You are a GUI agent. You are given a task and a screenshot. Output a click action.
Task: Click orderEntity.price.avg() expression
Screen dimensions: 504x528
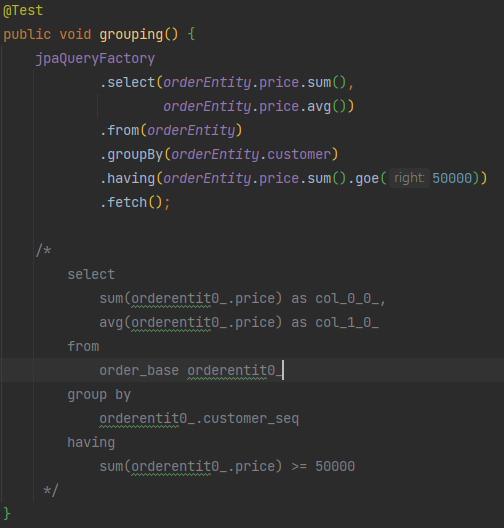click(x=255, y=107)
